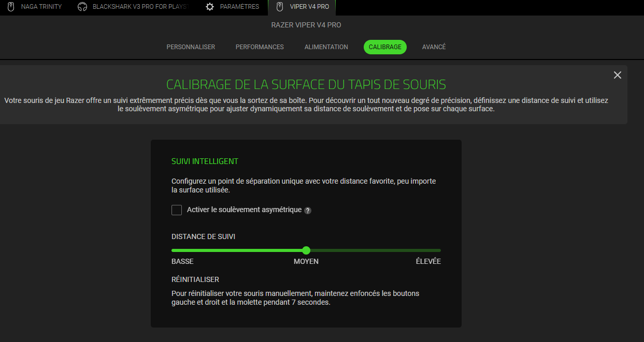Click the Naga Trinity mouse icon
Screen dimensions: 644x342
tap(11, 7)
